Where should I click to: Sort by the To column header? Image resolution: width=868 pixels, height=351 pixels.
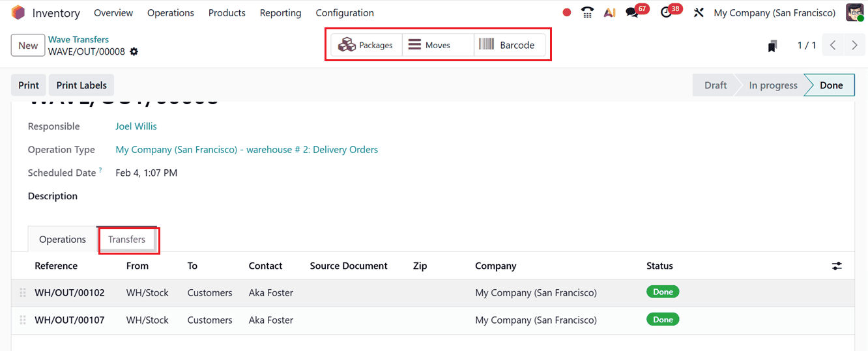[x=192, y=266]
